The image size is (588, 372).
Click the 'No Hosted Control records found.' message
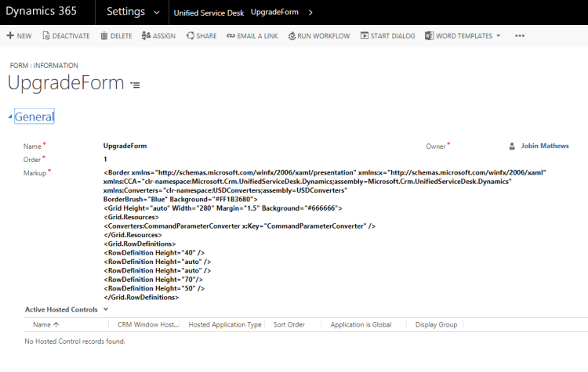point(74,341)
